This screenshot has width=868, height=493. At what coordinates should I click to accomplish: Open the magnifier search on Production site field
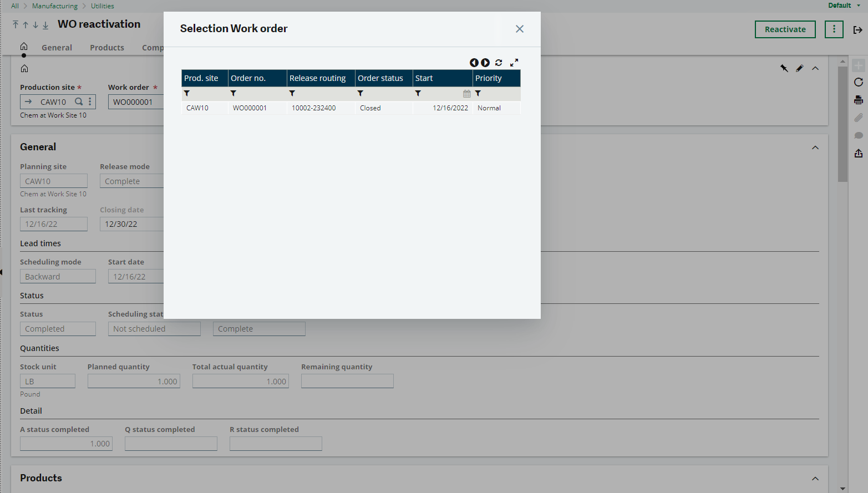79,101
